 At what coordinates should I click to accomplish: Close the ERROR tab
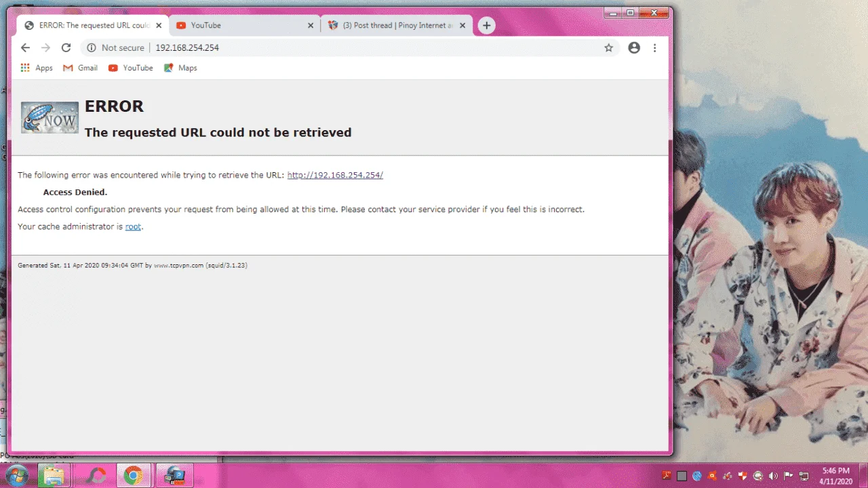(159, 25)
